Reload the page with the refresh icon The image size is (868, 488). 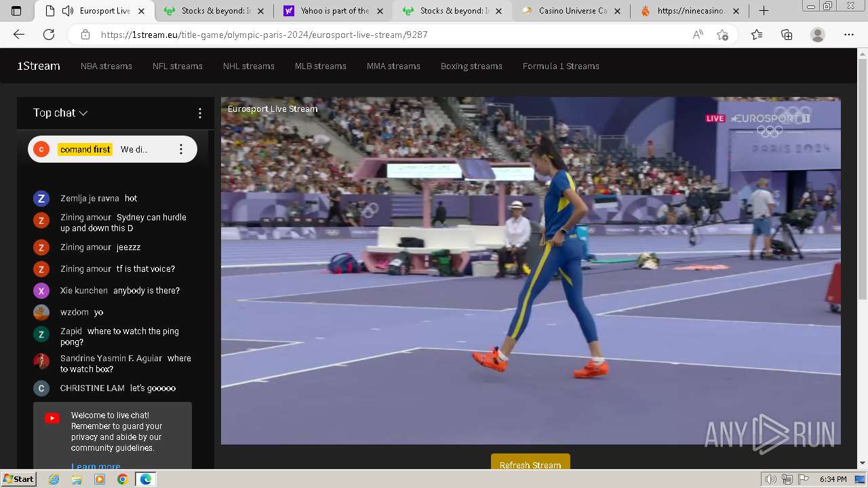coord(49,35)
